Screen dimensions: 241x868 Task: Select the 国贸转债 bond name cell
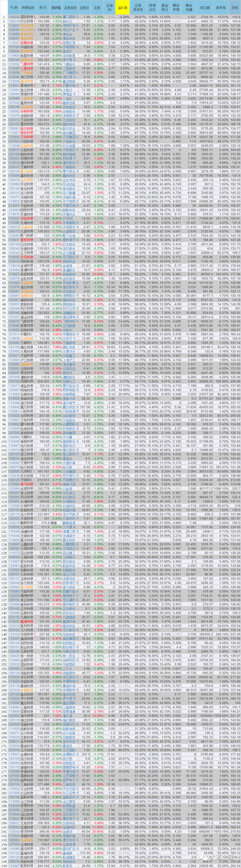(28, 17)
